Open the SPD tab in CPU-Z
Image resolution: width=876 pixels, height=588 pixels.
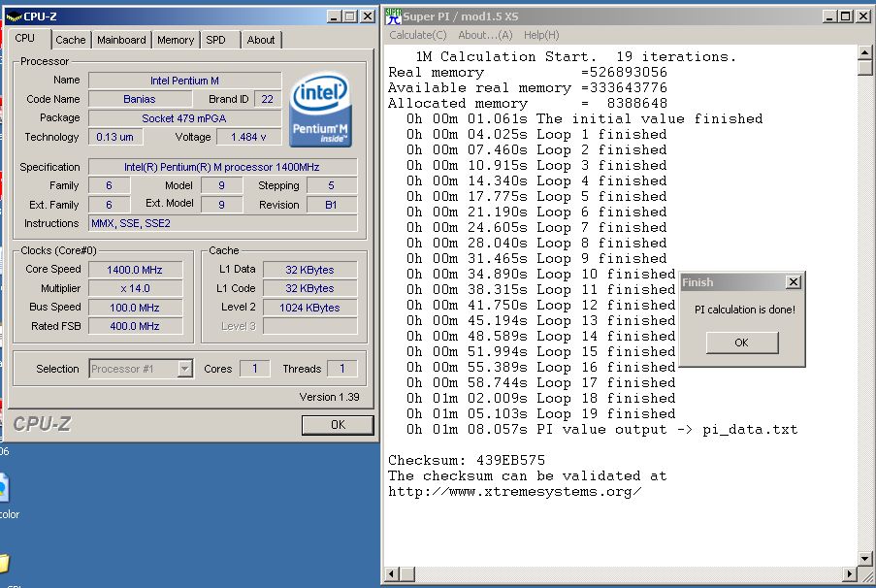coord(215,40)
